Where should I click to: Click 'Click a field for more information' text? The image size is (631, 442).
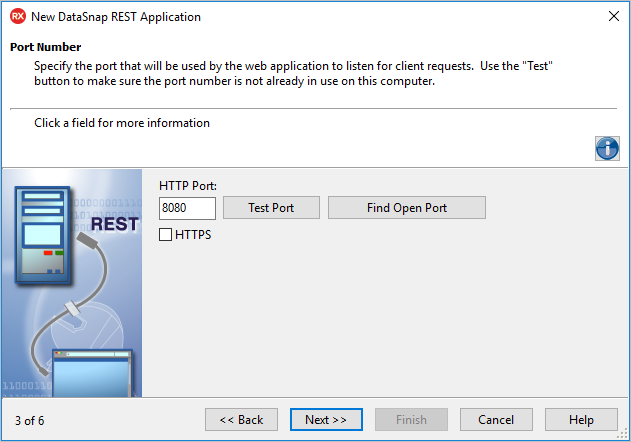click(122, 123)
